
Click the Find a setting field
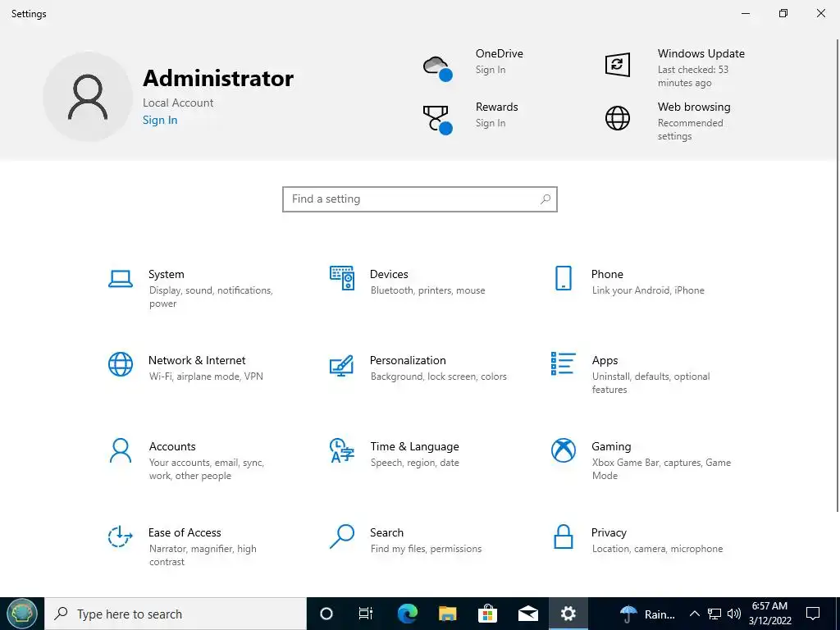(x=419, y=199)
